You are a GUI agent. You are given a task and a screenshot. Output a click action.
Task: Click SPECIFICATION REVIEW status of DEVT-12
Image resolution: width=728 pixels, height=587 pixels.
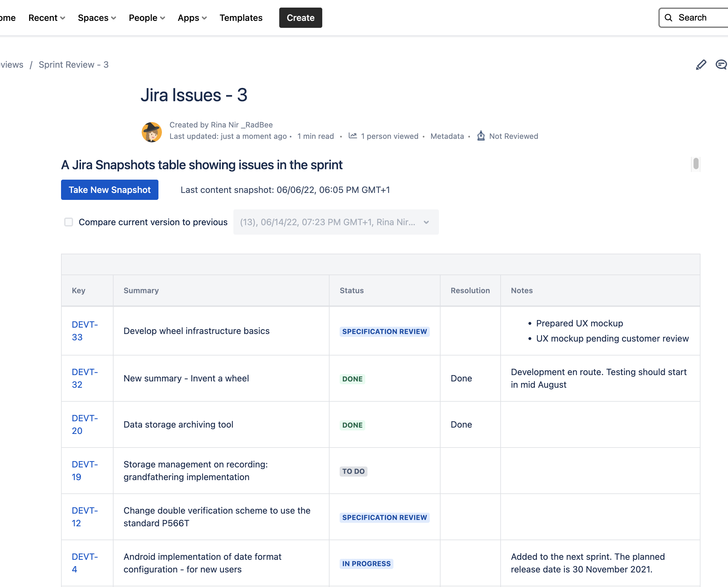(x=385, y=517)
